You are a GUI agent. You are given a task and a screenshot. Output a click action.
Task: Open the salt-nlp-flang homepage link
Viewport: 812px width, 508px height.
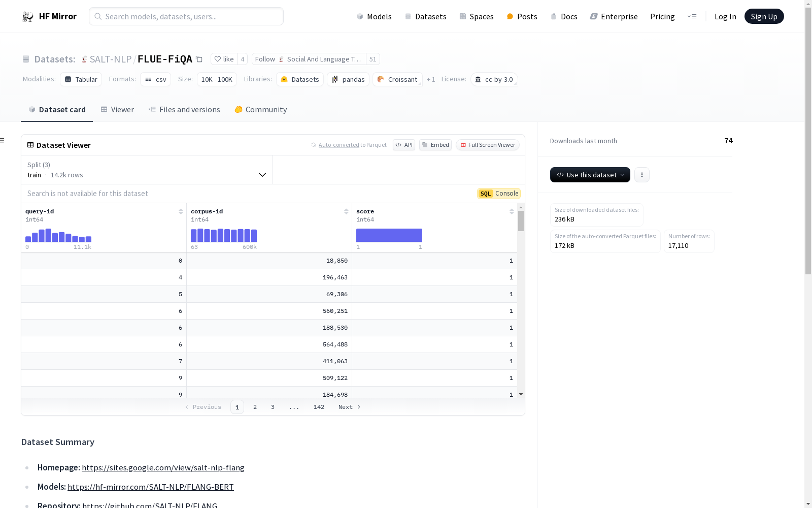coord(163,467)
